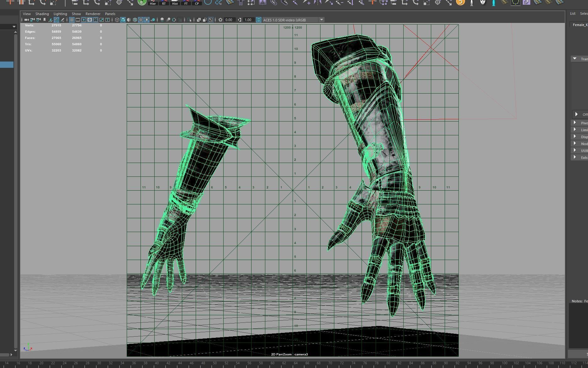Click the blue circle shelf icon
This screenshot has height=368, width=588.
(x=208, y=2)
